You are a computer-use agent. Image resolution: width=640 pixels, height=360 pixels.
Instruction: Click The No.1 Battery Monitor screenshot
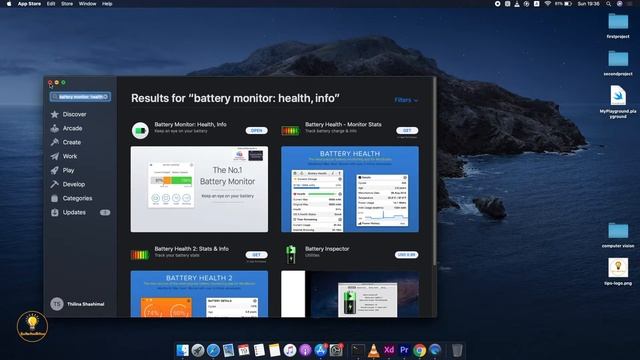coord(199,189)
